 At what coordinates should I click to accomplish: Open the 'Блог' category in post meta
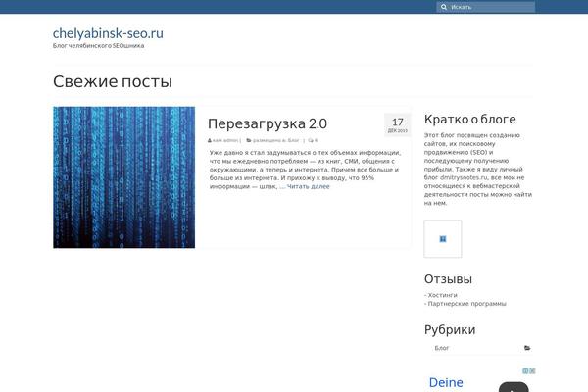pos(293,140)
